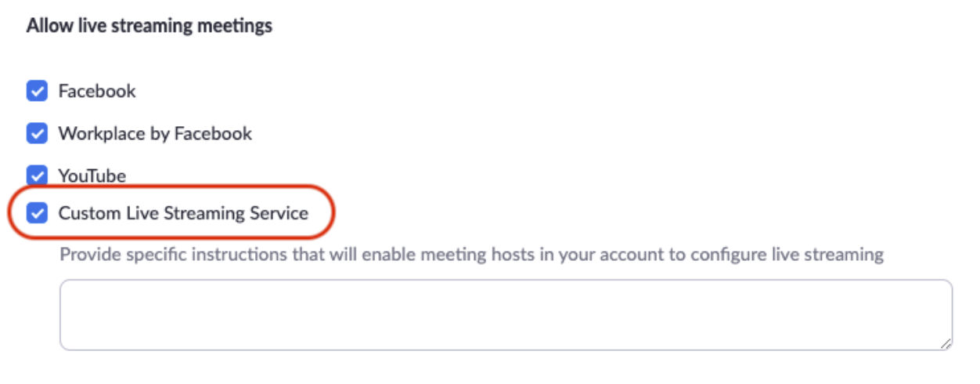
Task: Click the Facebook option label
Action: [x=97, y=92]
